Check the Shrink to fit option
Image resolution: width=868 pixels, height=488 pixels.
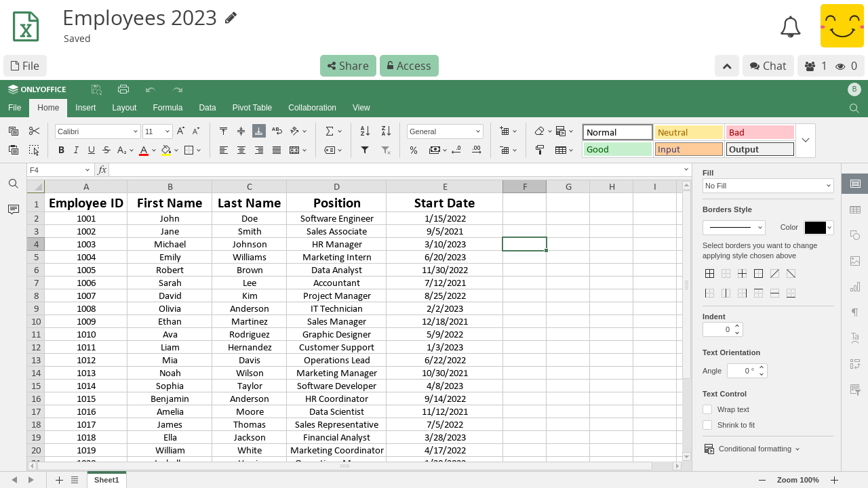(x=707, y=425)
